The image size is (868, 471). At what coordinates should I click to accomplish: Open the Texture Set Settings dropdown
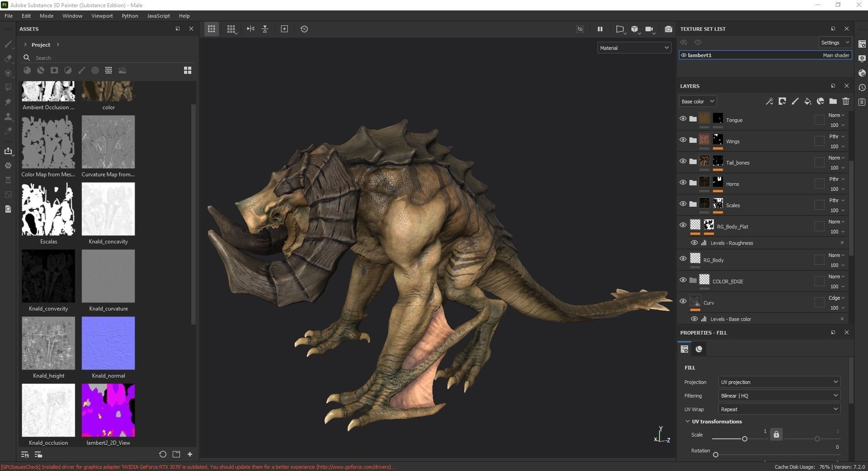(835, 43)
